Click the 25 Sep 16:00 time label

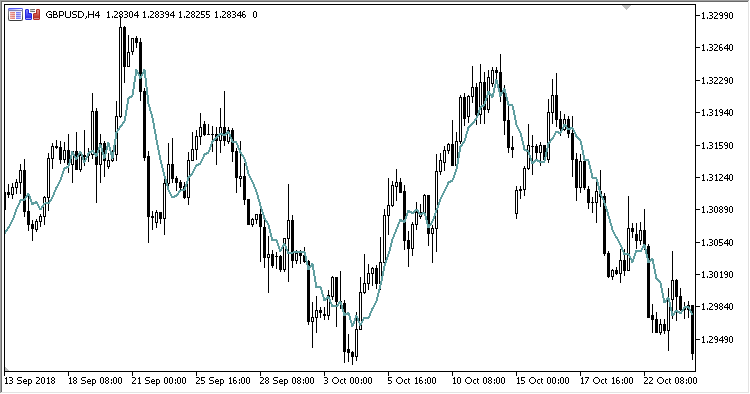coord(223,381)
